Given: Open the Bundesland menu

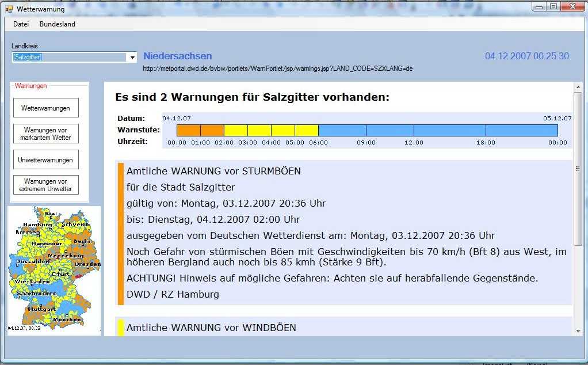Looking at the screenshot, I should click(57, 24).
